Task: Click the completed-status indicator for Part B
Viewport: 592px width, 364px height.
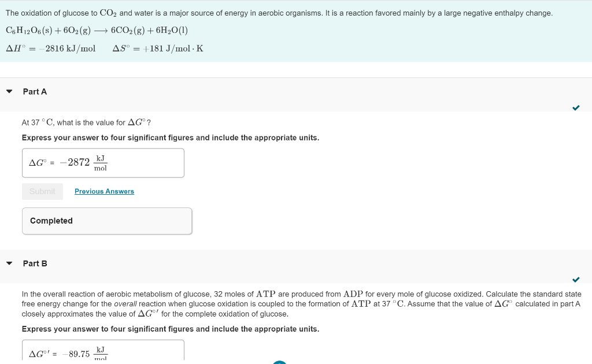Action: [576, 280]
